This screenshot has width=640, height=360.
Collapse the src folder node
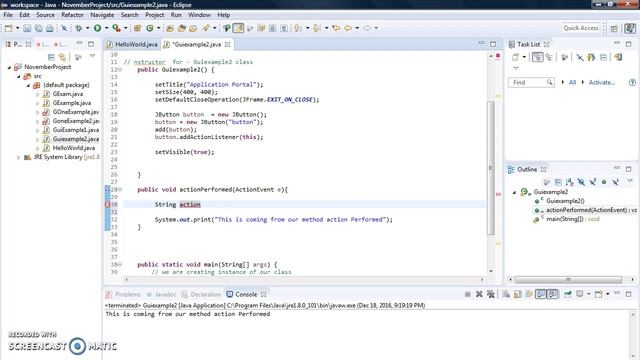point(19,76)
